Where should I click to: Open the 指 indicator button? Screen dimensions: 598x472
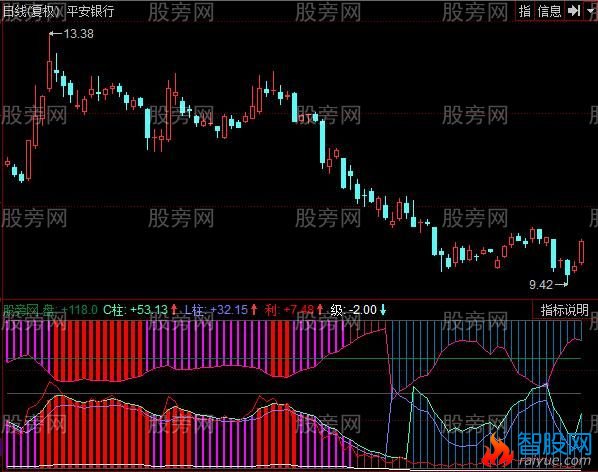525,11
